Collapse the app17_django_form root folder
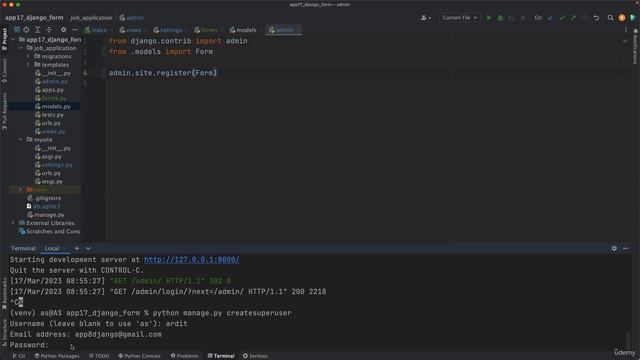640x360 pixels. tap(13, 40)
